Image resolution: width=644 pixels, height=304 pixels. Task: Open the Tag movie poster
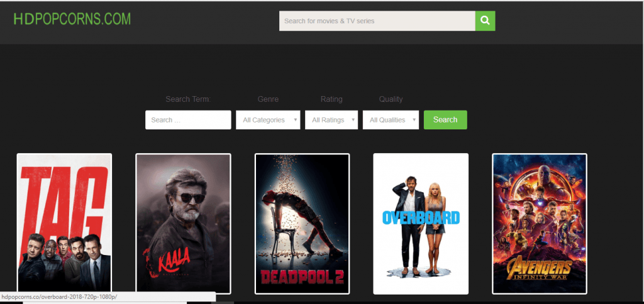click(x=64, y=224)
